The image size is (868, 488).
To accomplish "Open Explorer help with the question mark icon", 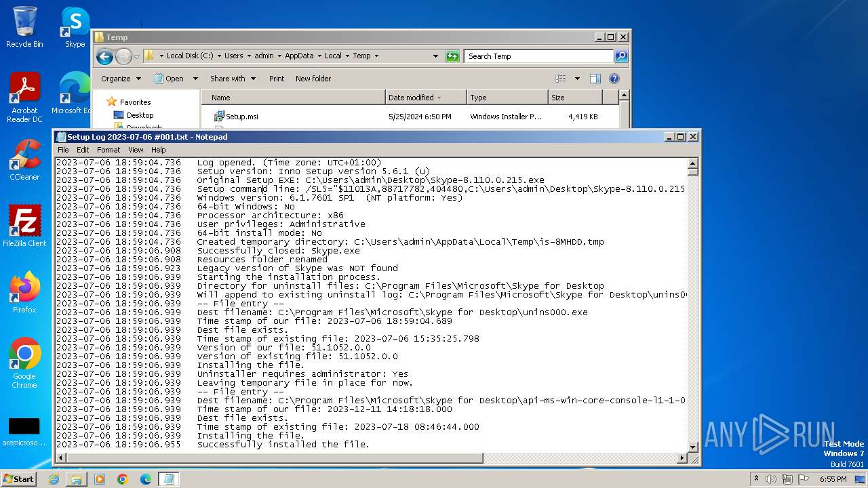I will [614, 79].
